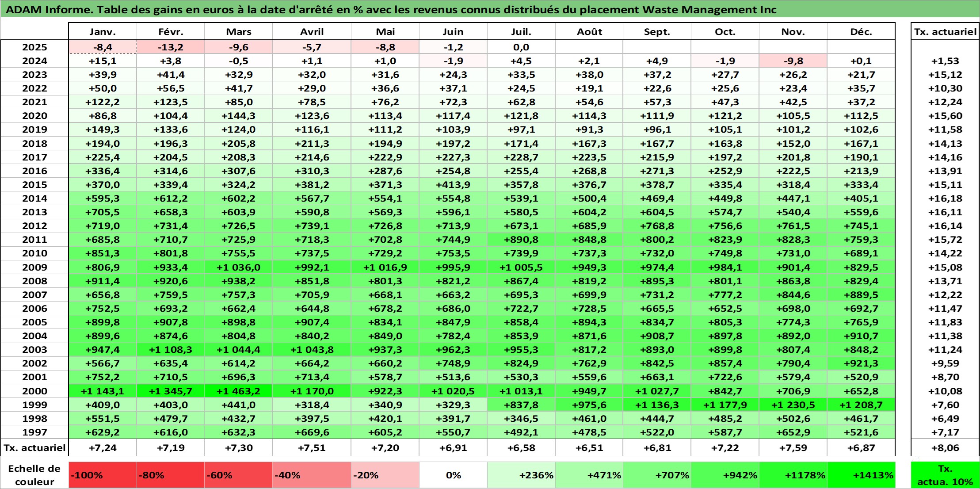Click the 1997 row label

click(x=34, y=432)
